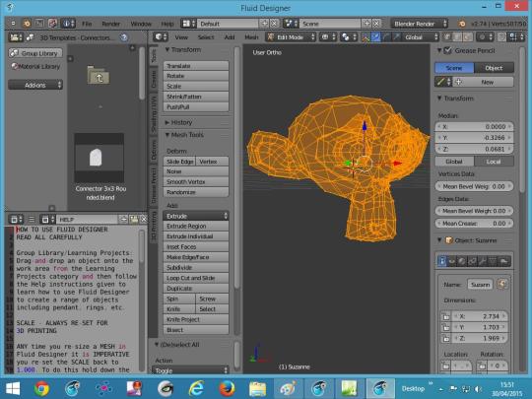
Task: Open the File menu
Action: (x=87, y=24)
